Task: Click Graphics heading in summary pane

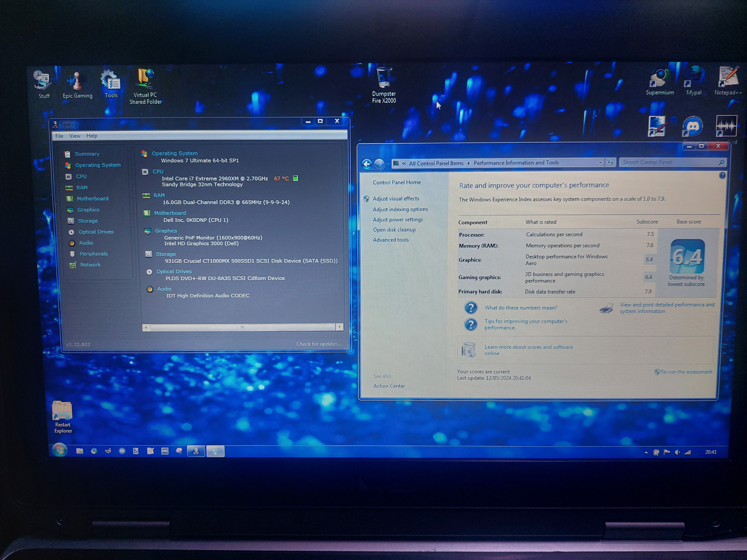Action: pos(166,231)
